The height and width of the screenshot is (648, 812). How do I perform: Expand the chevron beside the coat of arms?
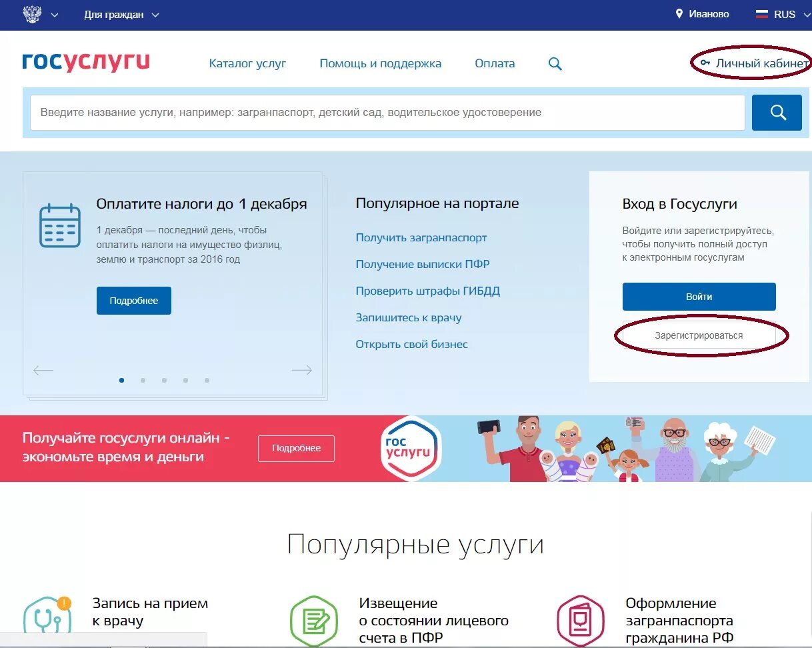[55, 15]
